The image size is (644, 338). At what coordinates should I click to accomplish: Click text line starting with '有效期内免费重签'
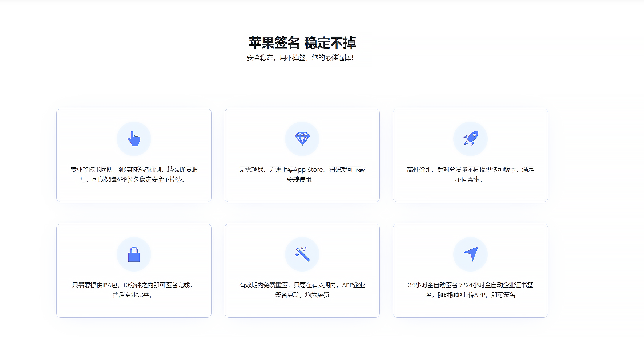coord(302,285)
